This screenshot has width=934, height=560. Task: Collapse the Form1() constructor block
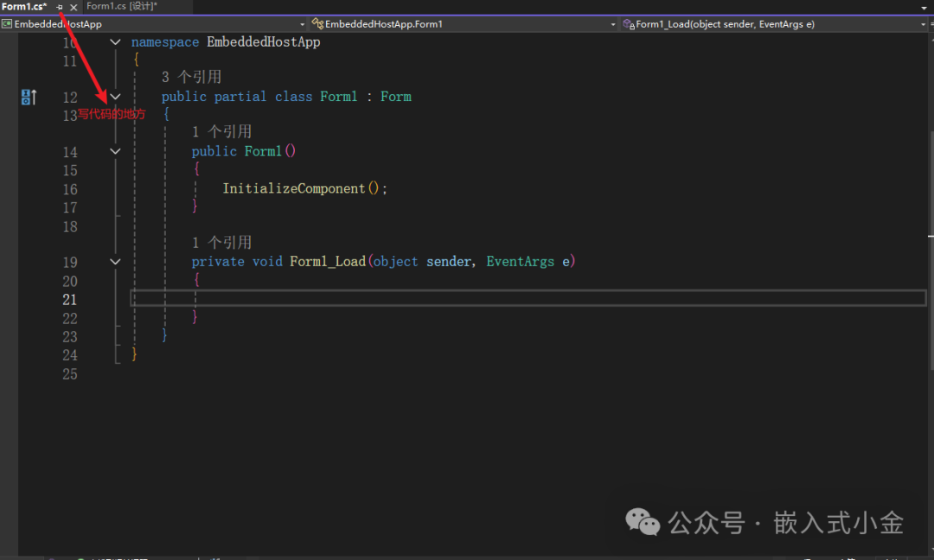coord(116,151)
